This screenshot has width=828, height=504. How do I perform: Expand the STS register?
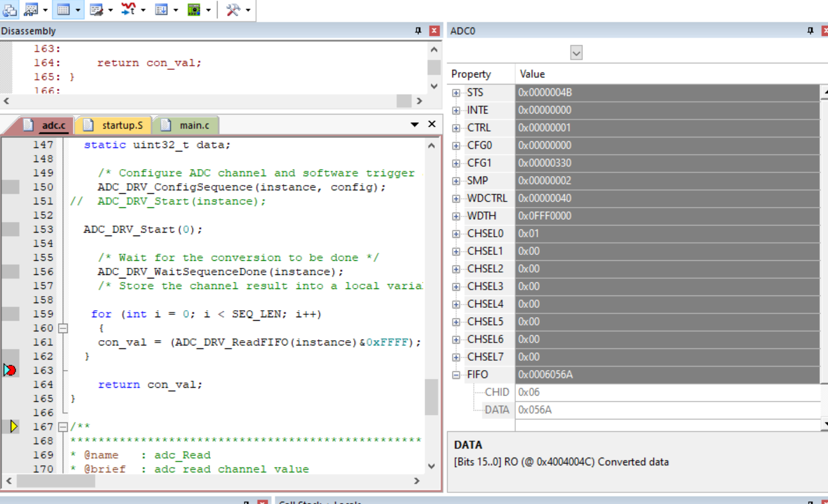coord(456,93)
